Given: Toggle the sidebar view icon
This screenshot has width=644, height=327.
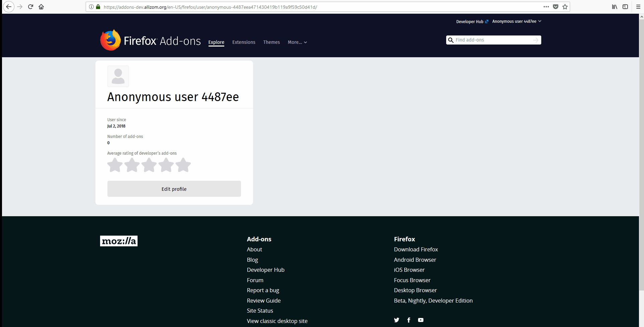Looking at the screenshot, I should [625, 7].
